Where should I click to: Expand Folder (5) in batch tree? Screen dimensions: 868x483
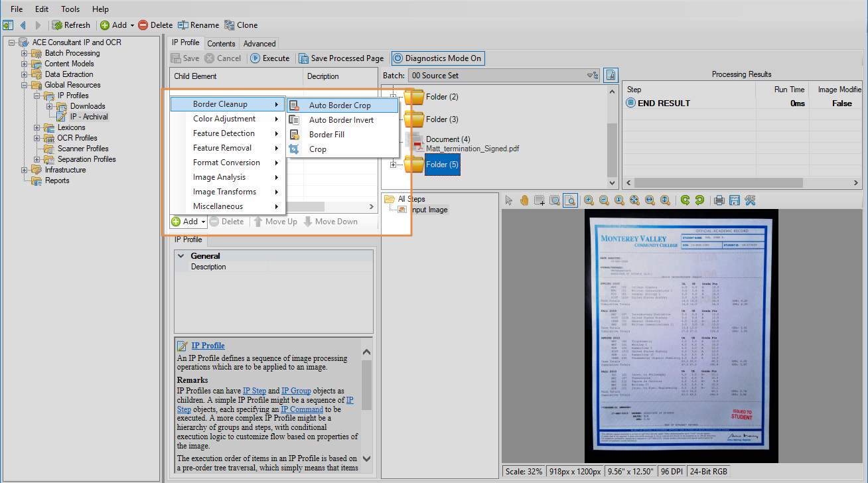[394, 165]
